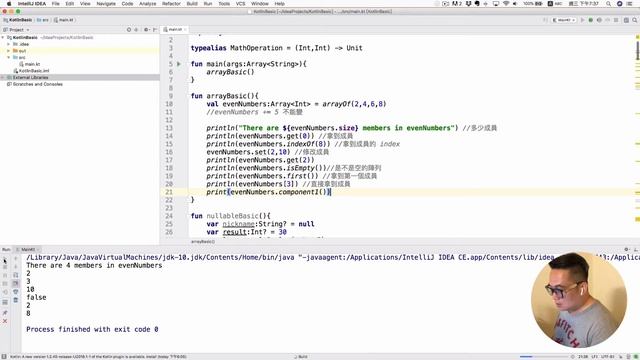Open the File menu
640x360 pixels.
coord(56,4)
